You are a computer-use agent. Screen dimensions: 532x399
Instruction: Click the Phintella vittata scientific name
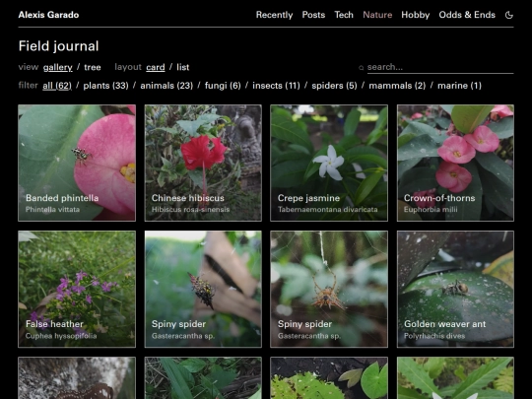[x=52, y=209]
